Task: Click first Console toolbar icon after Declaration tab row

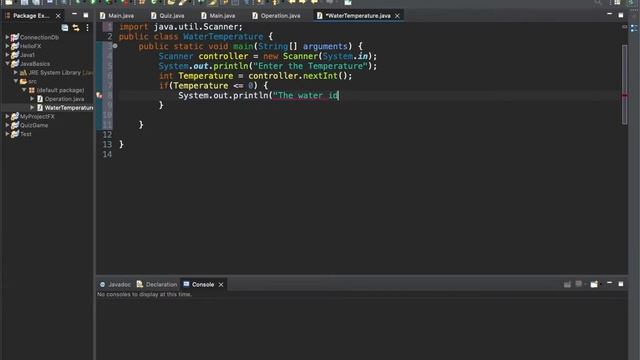Action: (567, 284)
